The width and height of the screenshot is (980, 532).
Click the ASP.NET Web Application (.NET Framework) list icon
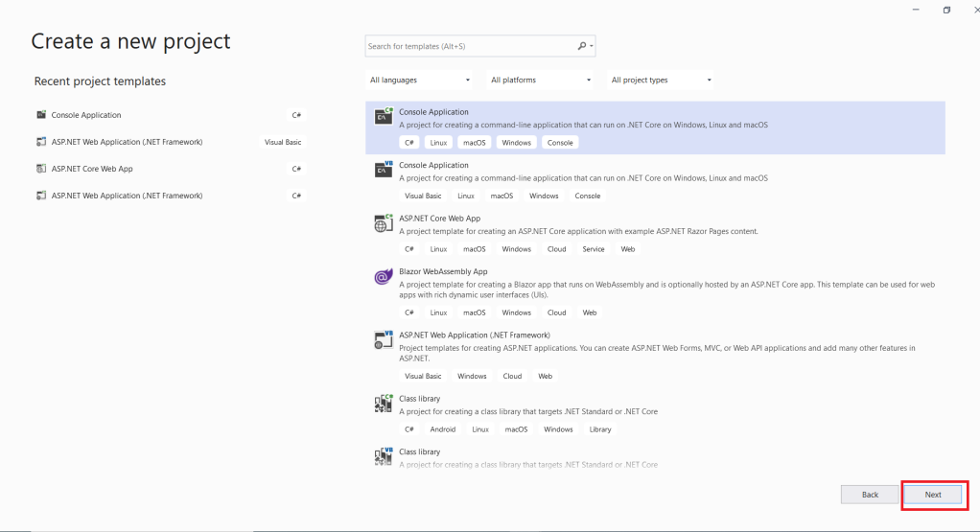[x=384, y=340]
